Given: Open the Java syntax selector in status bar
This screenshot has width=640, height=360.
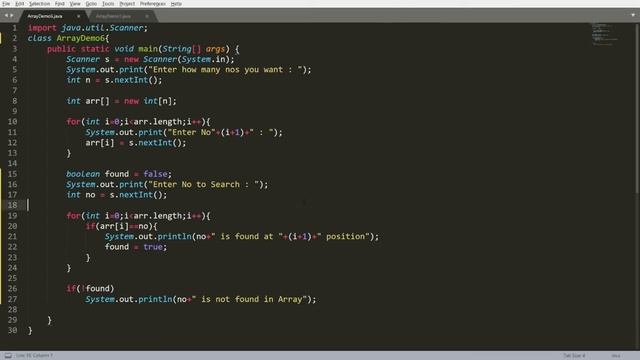Looking at the screenshot, I should click(x=616, y=356).
